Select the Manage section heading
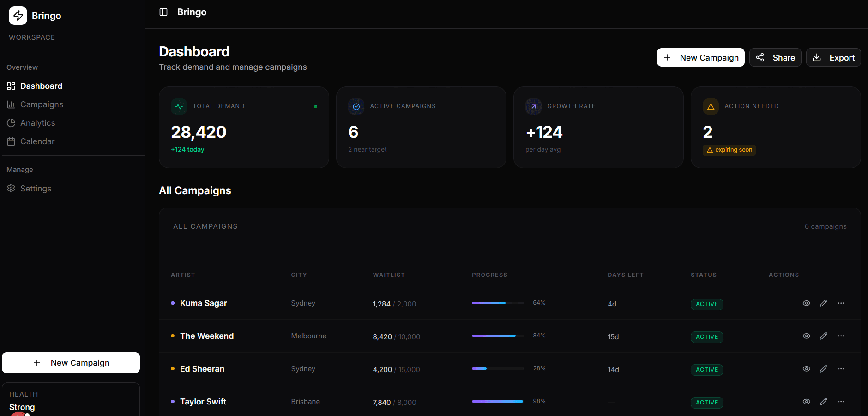This screenshot has width=868, height=416. (20, 169)
